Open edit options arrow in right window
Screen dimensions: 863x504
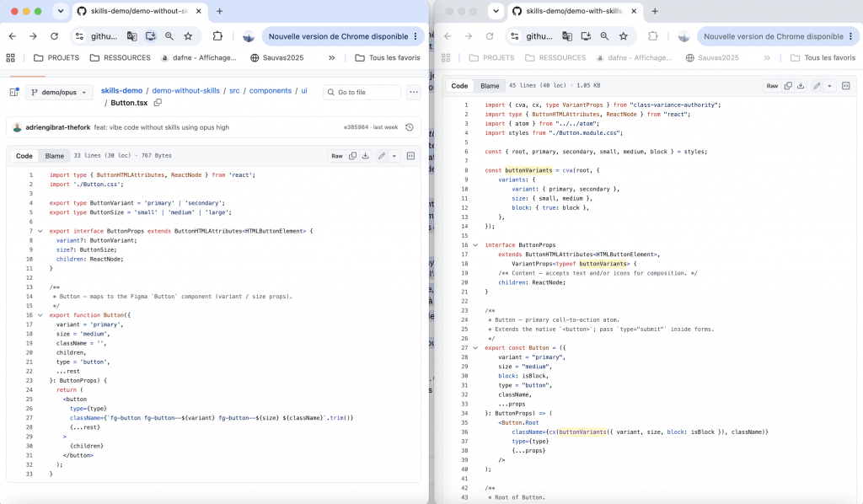(x=829, y=86)
